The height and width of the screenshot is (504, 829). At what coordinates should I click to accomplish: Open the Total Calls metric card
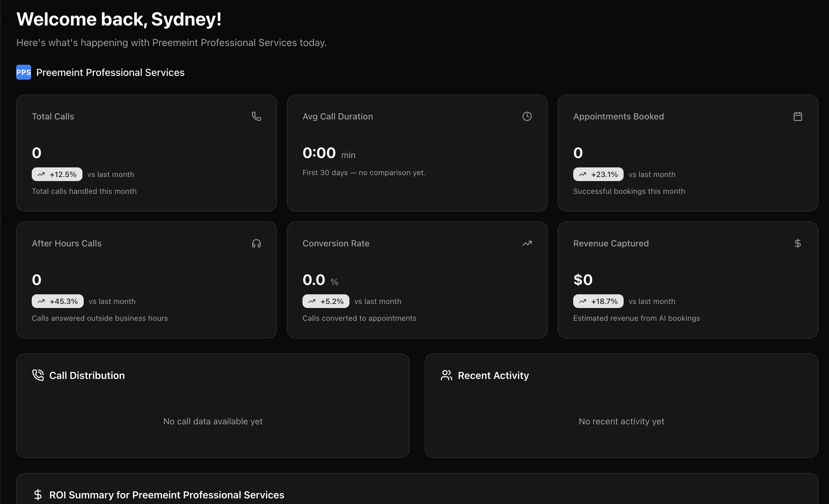[146, 153]
